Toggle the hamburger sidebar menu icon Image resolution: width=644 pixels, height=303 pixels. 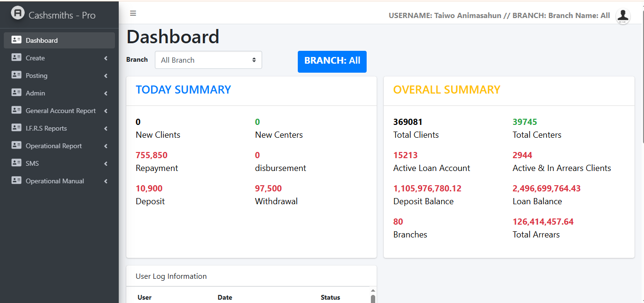coord(133,13)
